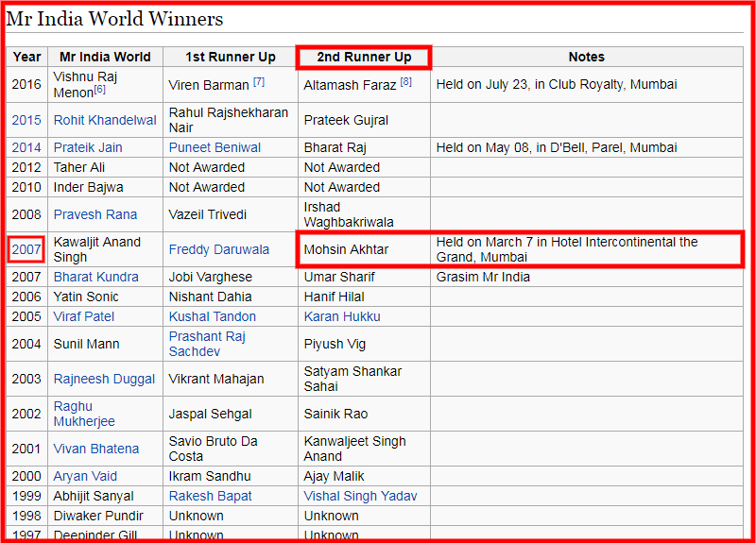
Task: Select the Altamash Faraz cell text
Action: click(x=350, y=85)
